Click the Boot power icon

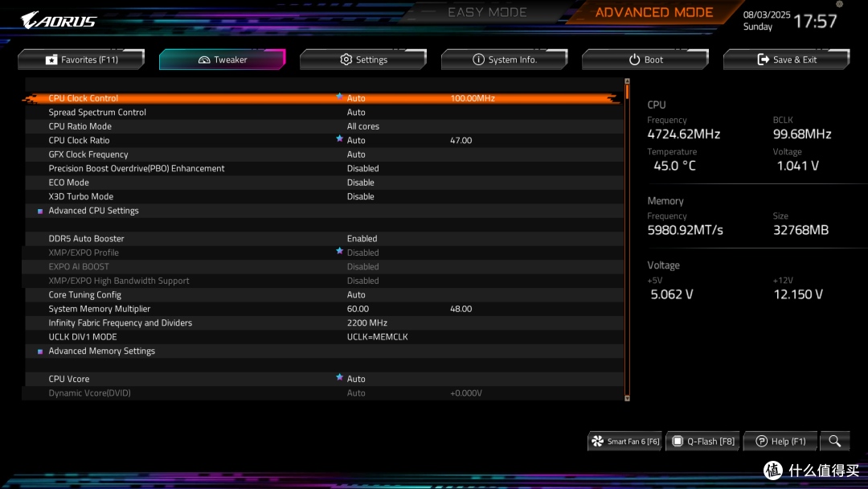click(634, 60)
